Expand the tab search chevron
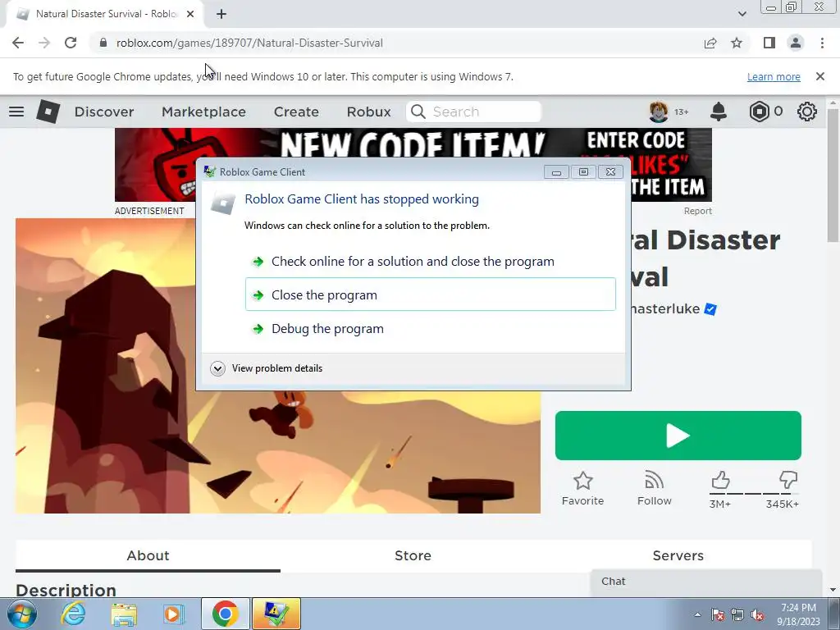This screenshot has height=630, width=840. (x=742, y=14)
